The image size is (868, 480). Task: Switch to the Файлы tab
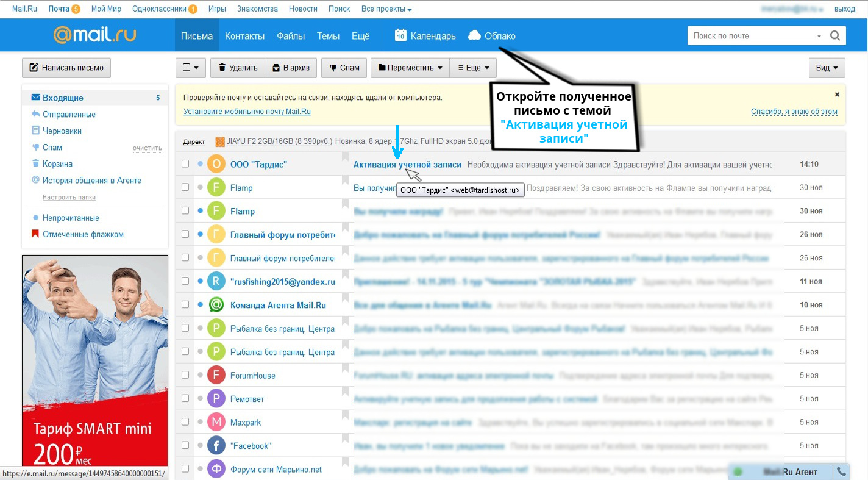click(x=291, y=36)
